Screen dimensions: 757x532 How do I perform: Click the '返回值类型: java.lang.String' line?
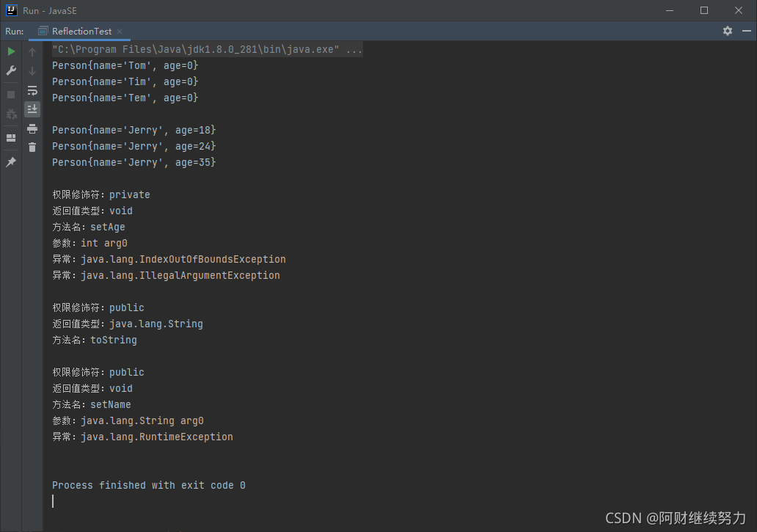(128, 324)
